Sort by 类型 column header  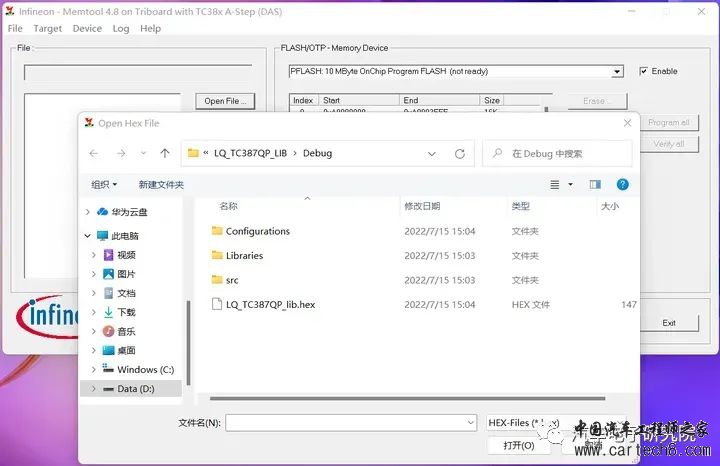pos(521,206)
